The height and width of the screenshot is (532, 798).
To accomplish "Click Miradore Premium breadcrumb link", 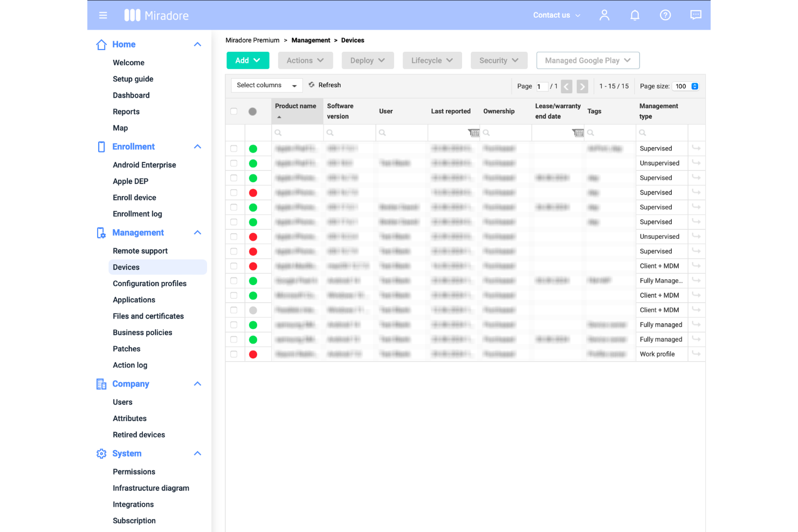I will click(x=252, y=40).
